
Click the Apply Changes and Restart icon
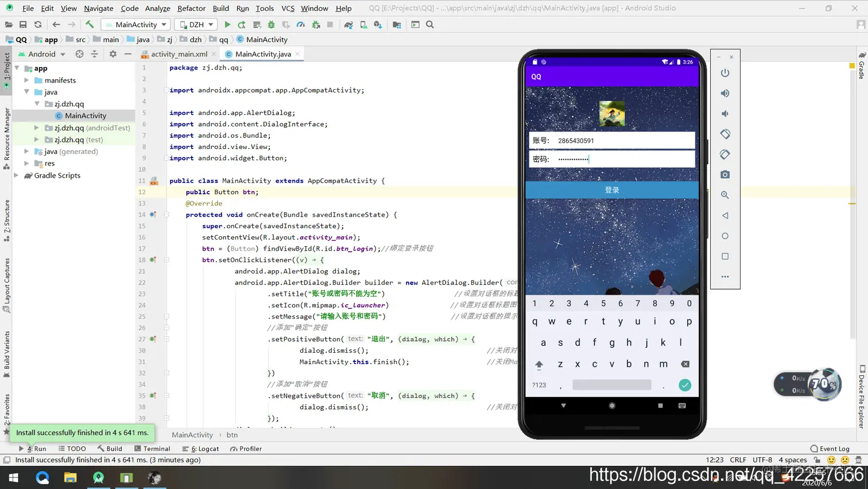pos(242,25)
